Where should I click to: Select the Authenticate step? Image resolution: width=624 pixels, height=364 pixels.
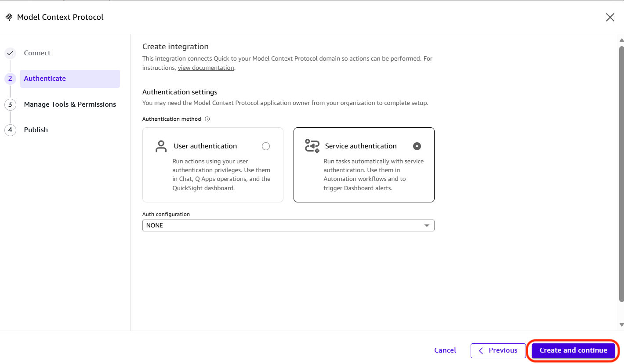[x=70, y=79]
